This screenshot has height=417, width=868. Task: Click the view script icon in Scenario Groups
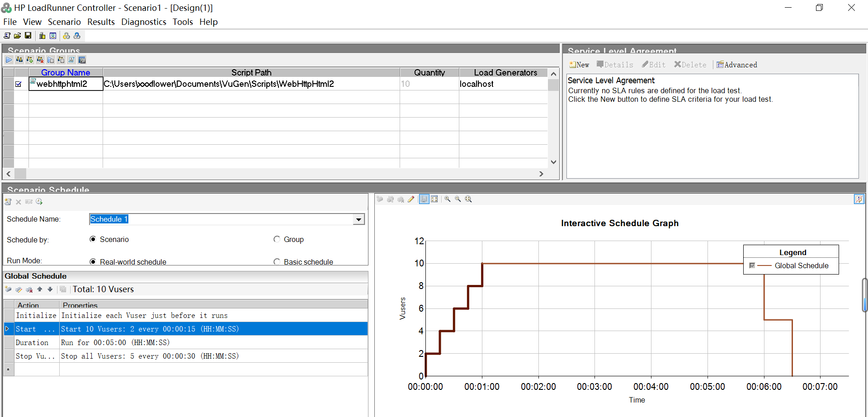pos(71,60)
